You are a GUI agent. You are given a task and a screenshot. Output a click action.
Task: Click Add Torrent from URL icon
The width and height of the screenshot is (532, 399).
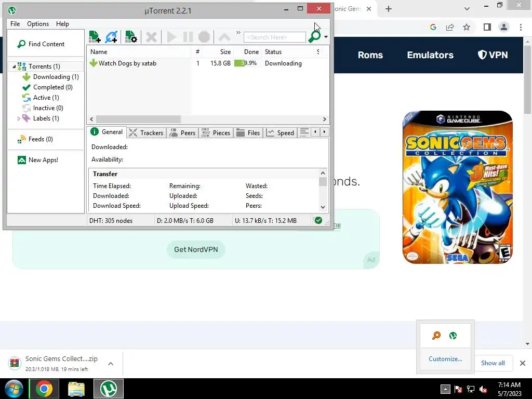pyautogui.click(x=111, y=37)
